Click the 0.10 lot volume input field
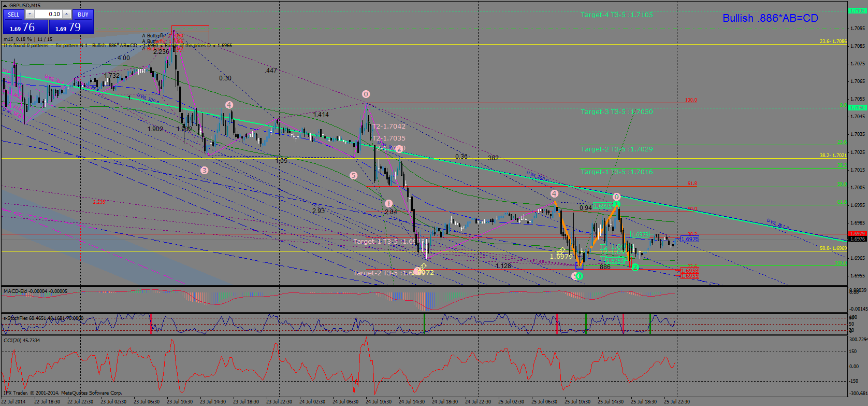 point(48,15)
